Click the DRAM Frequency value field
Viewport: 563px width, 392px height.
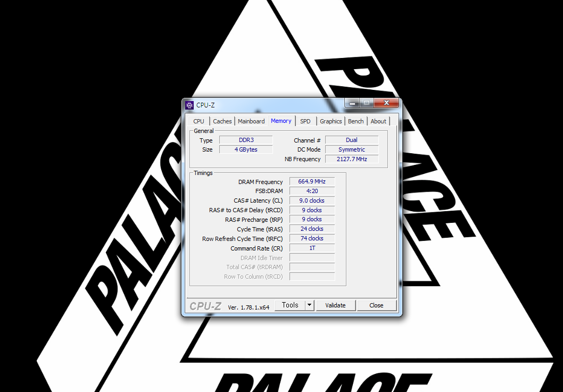click(x=312, y=182)
